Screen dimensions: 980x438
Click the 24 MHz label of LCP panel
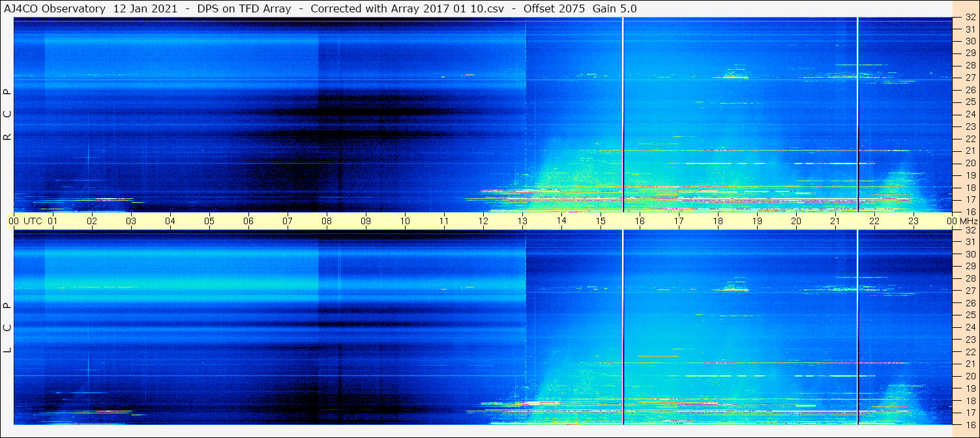tap(970, 327)
